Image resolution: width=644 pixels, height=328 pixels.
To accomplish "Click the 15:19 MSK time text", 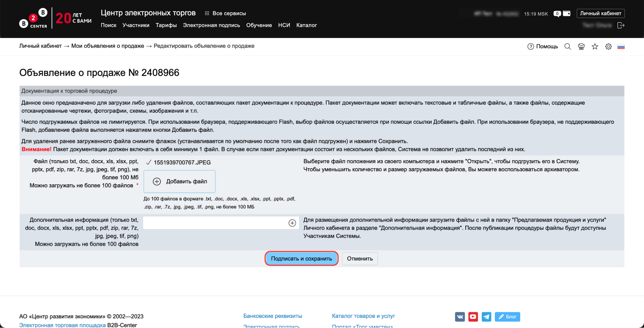I will tap(536, 14).
